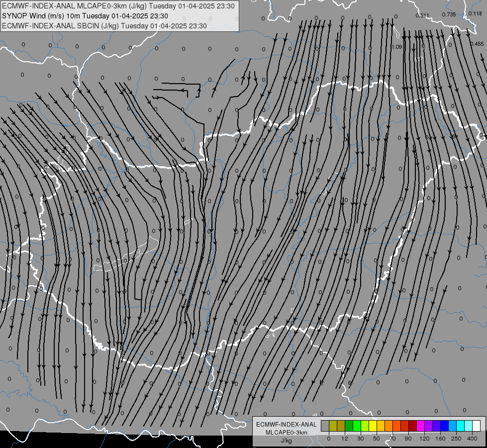Select the dark red legend swatch

412,426
